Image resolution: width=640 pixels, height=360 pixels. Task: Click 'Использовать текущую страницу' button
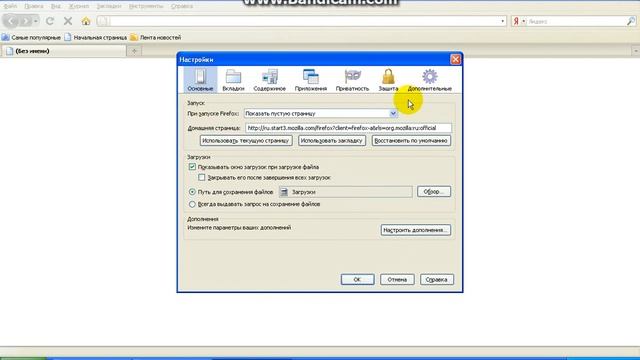[246, 140]
